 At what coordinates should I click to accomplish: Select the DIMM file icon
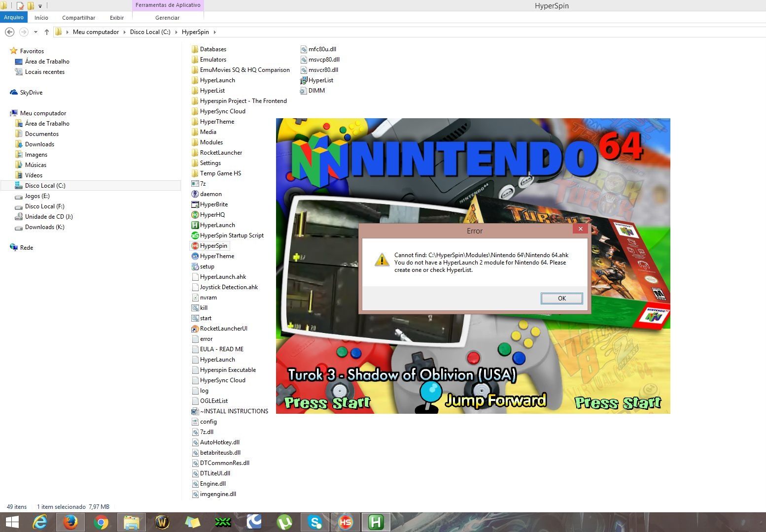(304, 91)
